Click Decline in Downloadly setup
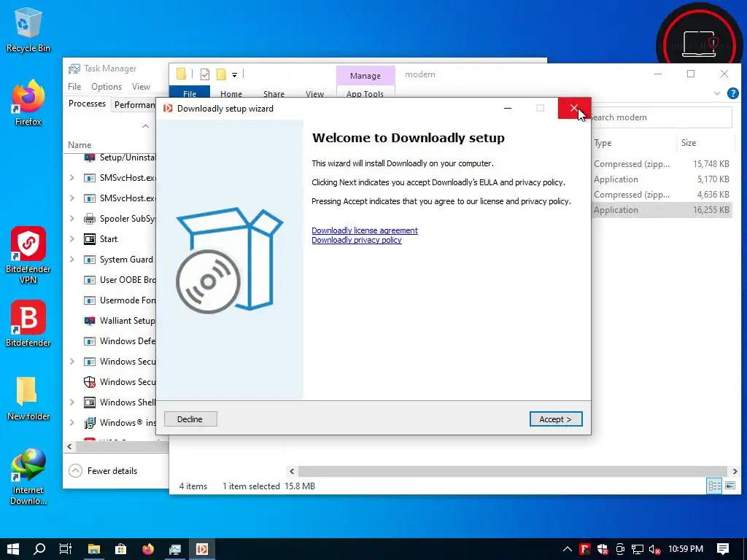 tap(190, 419)
